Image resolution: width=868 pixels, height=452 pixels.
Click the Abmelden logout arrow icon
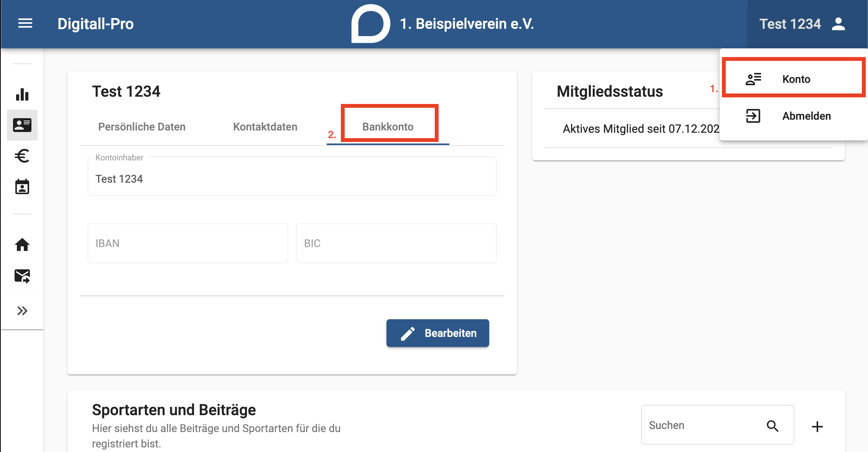pos(753,116)
